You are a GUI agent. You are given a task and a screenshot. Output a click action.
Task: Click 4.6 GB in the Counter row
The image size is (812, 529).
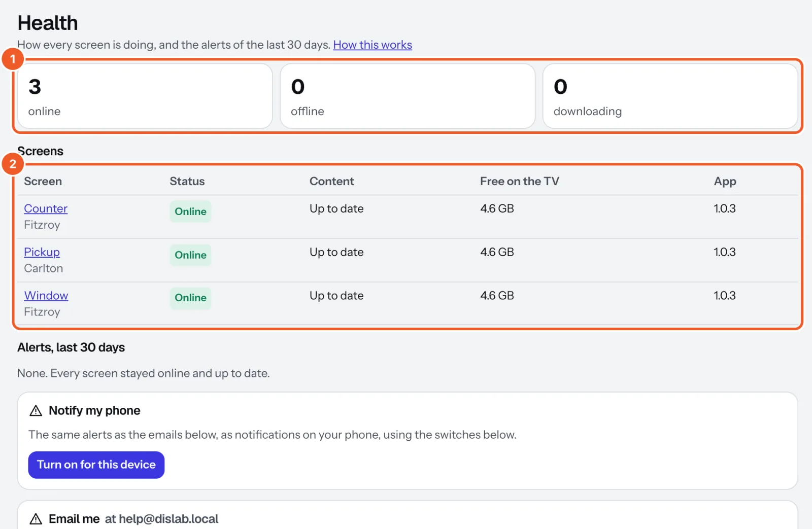[497, 208]
